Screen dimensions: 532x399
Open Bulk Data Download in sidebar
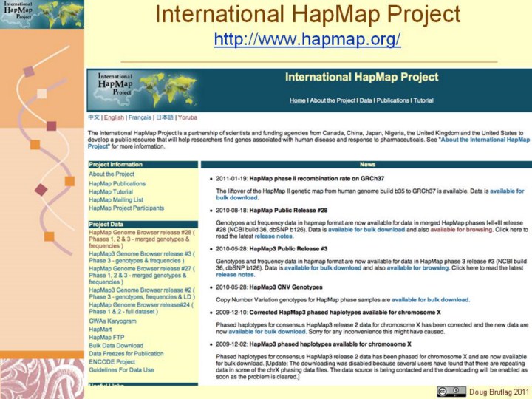[x=115, y=346]
